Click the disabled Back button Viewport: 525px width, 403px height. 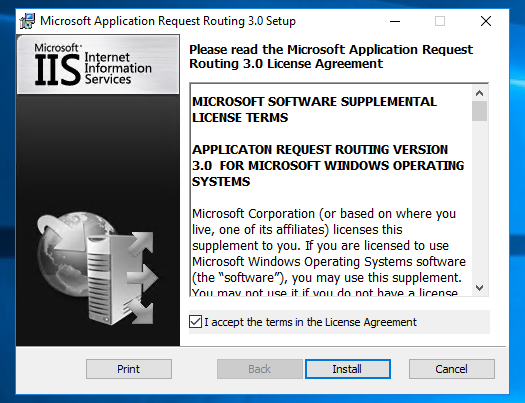[x=259, y=369]
